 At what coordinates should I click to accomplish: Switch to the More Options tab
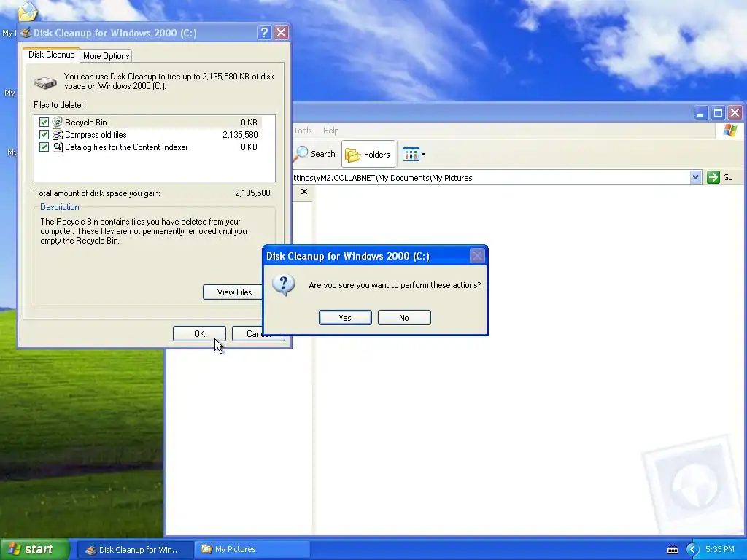click(x=107, y=56)
